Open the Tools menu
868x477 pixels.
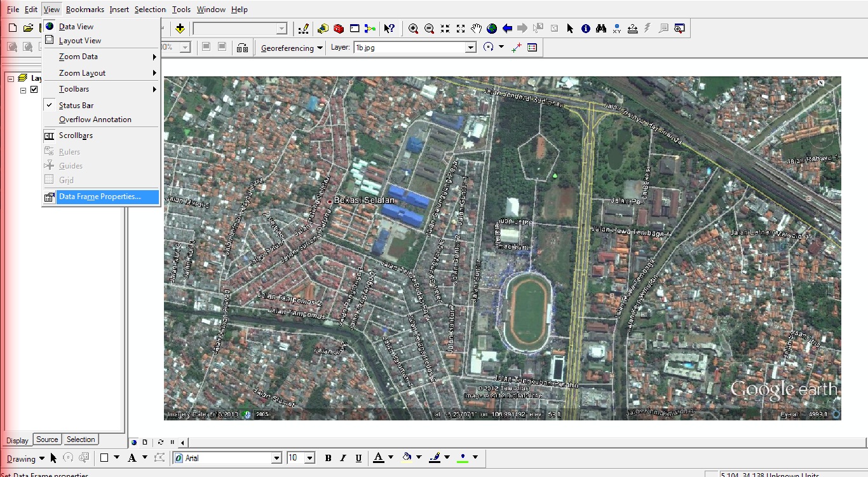coord(181,9)
